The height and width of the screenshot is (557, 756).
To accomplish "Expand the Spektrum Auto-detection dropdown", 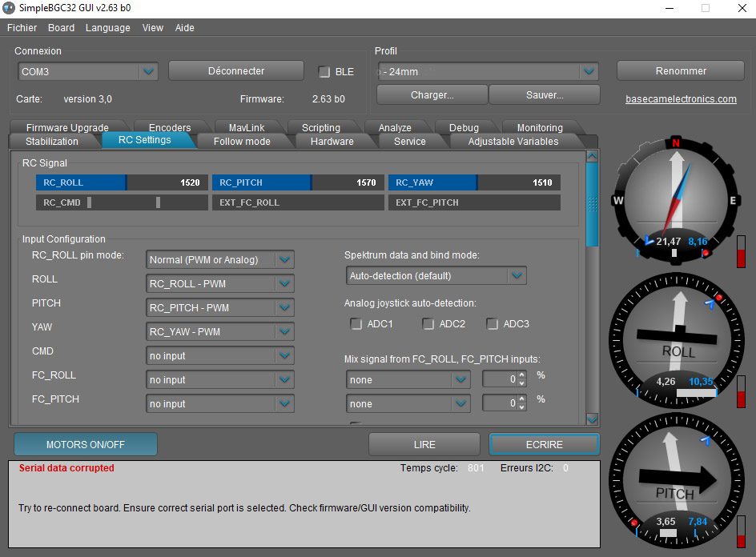I will point(517,276).
